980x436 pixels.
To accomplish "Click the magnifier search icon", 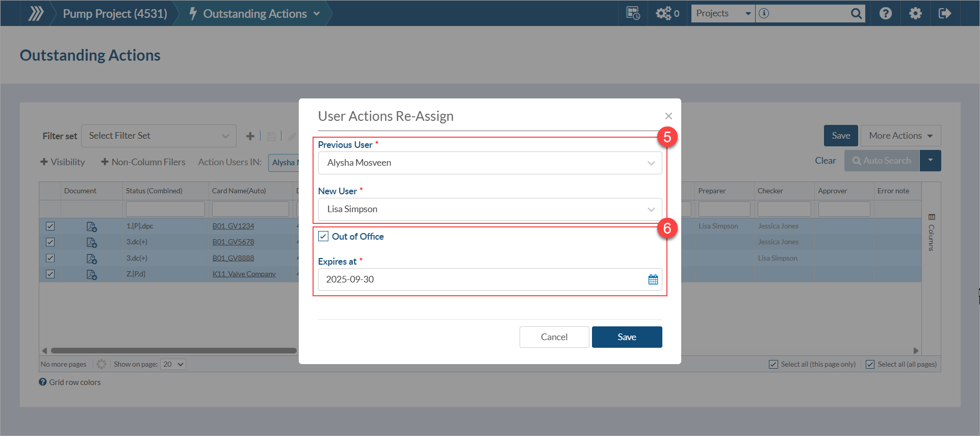I will [x=856, y=13].
